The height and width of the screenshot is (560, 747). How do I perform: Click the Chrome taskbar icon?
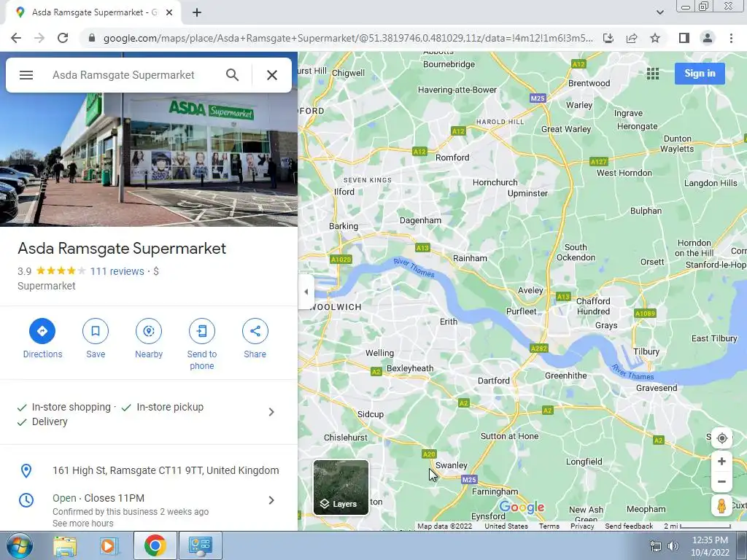click(x=155, y=545)
